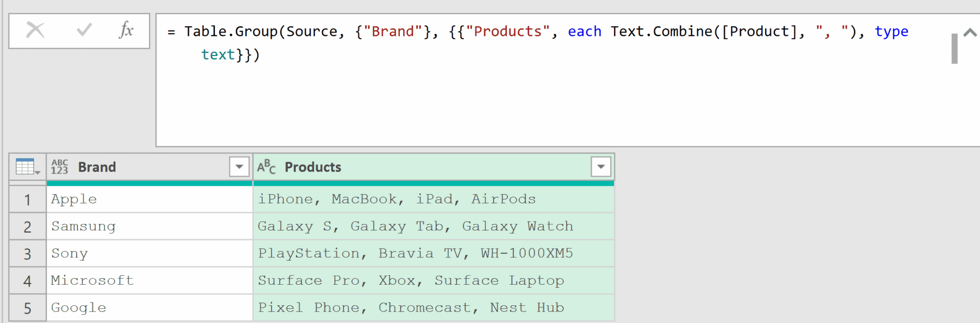
Task: Change the Products column data type icon
Action: pyautogui.click(x=267, y=167)
